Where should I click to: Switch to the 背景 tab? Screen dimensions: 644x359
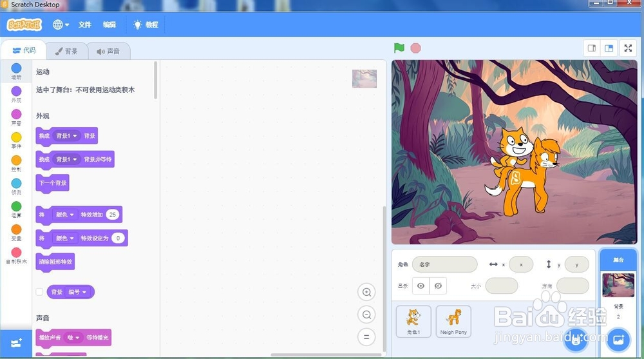tap(66, 51)
